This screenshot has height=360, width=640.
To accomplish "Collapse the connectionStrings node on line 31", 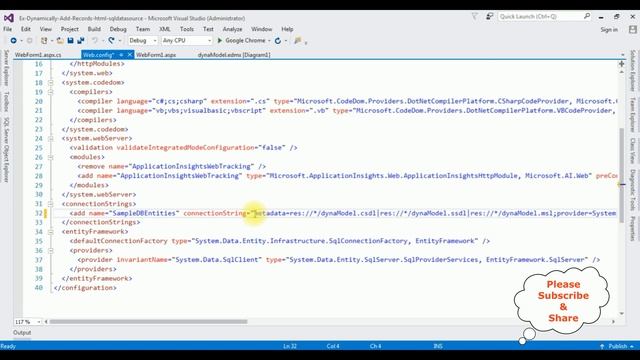I will click(51, 204).
